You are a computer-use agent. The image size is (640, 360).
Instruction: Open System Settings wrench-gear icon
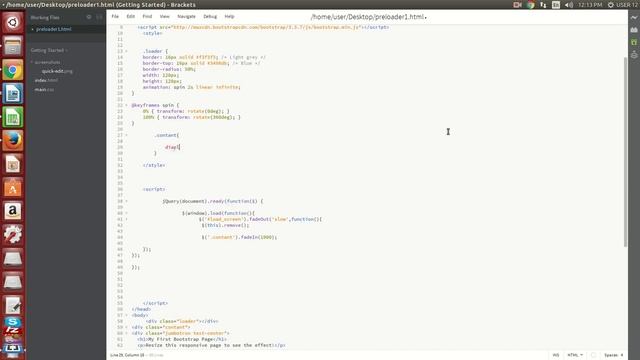pyautogui.click(x=13, y=235)
